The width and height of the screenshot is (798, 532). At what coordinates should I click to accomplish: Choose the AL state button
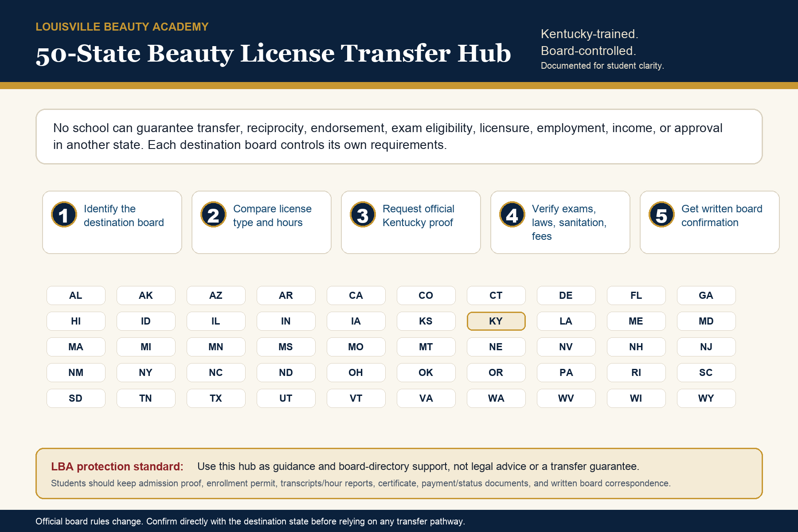[76, 295]
